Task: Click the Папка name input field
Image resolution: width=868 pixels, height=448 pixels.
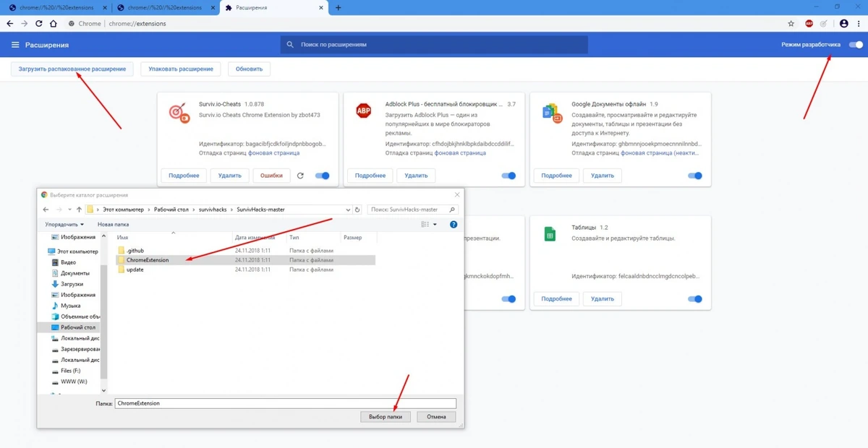Action: (286, 403)
